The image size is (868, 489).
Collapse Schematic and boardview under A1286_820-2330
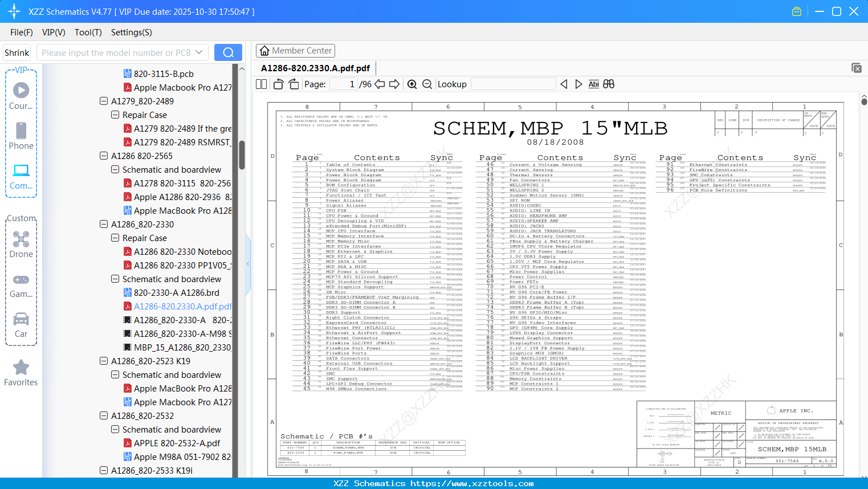115,279
